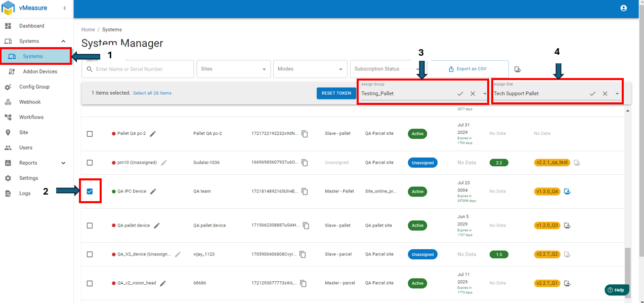This screenshot has height=303, width=644.
Task: Open the Modes filter dropdown
Action: pyautogui.click(x=310, y=69)
